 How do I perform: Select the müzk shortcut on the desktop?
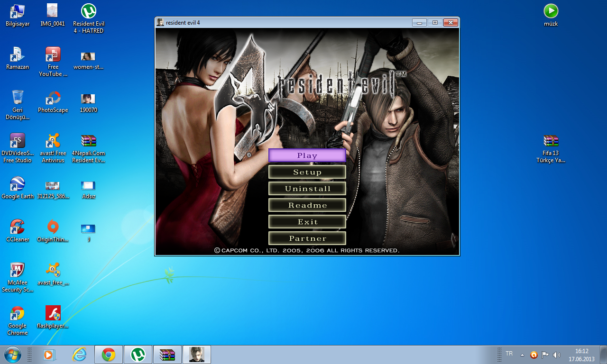(551, 15)
